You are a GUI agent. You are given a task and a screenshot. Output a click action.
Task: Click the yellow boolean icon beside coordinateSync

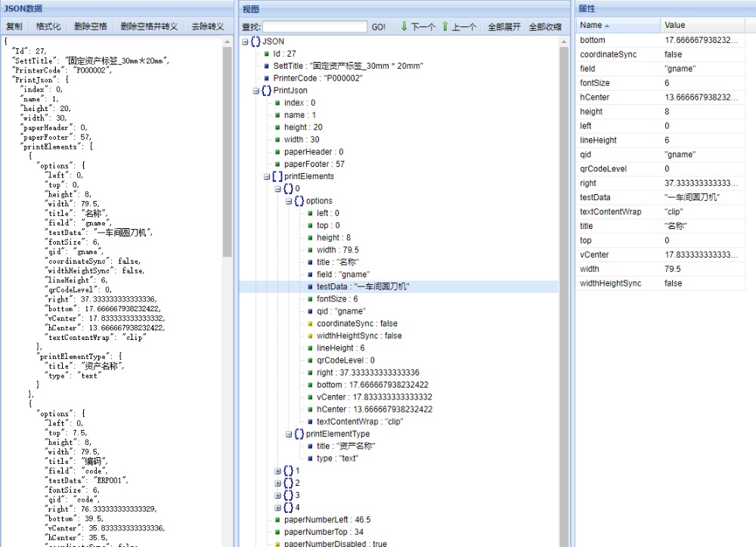(x=311, y=323)
